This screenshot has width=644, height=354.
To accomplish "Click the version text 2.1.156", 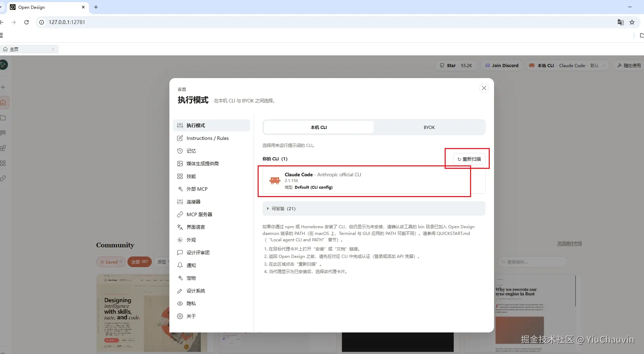I will (x=291, y=181).
